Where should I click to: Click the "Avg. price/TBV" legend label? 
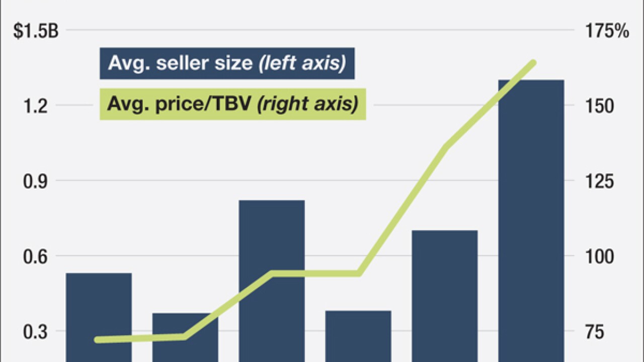coord(232,105)
